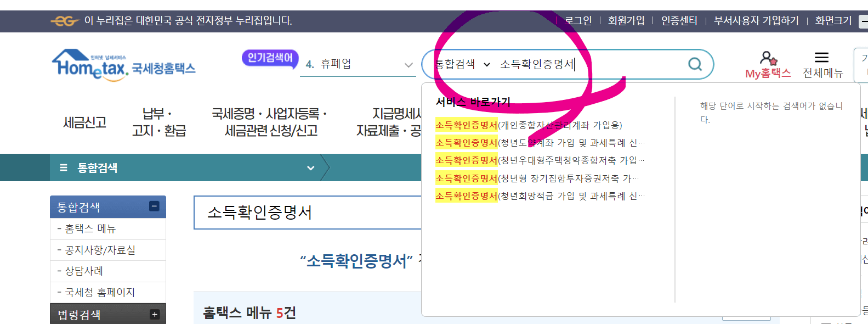Open 국세증명·사업자등록·세금관련 신청/신고 menu
This screenshot has height=324, width=868.
[270, 122]
